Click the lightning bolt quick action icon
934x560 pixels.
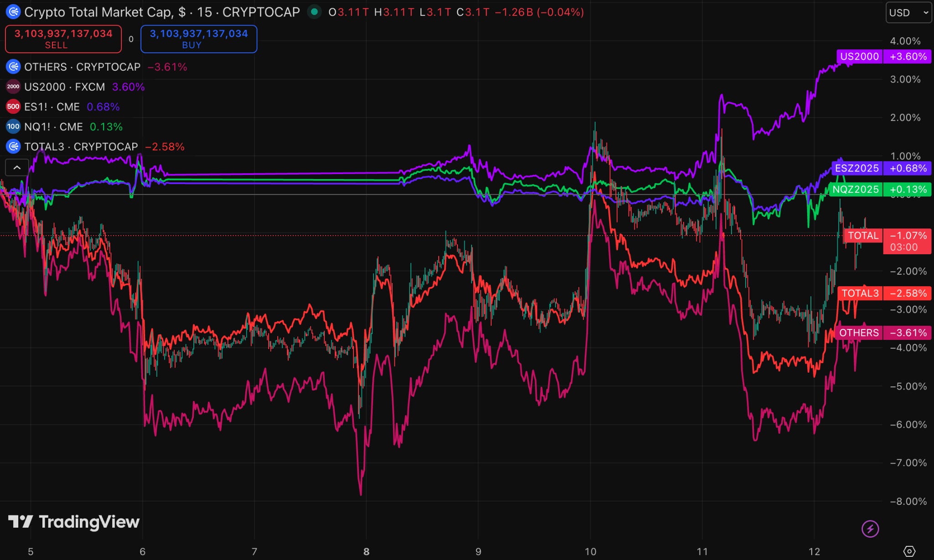(x=870, y=529)
